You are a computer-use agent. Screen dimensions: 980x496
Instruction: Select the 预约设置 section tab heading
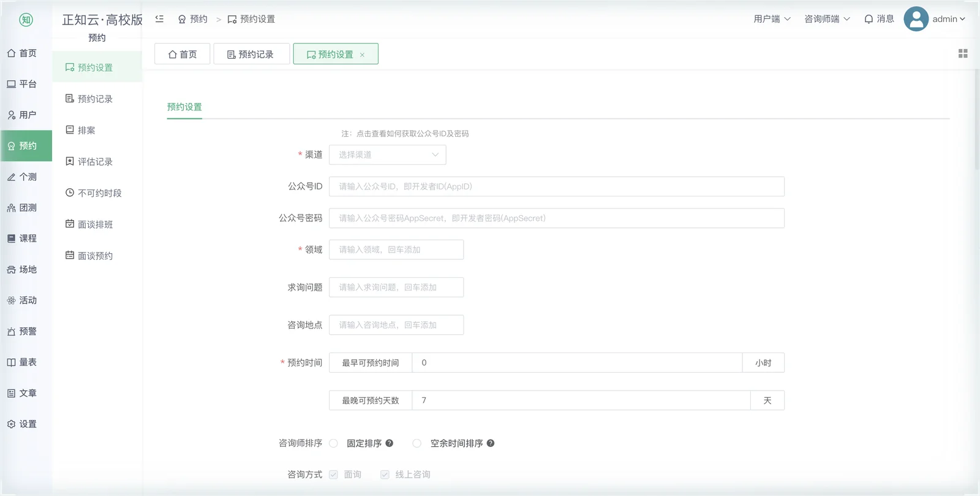tap(184, 107)
